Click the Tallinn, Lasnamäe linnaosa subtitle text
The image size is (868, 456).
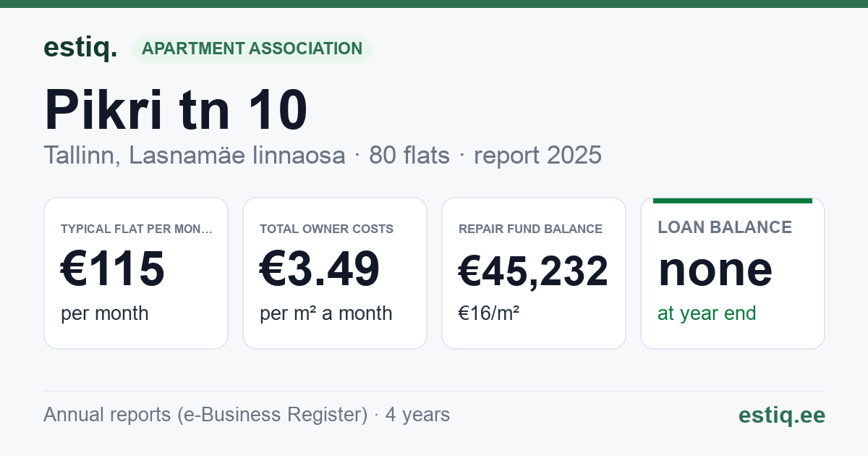coord(195,155)
